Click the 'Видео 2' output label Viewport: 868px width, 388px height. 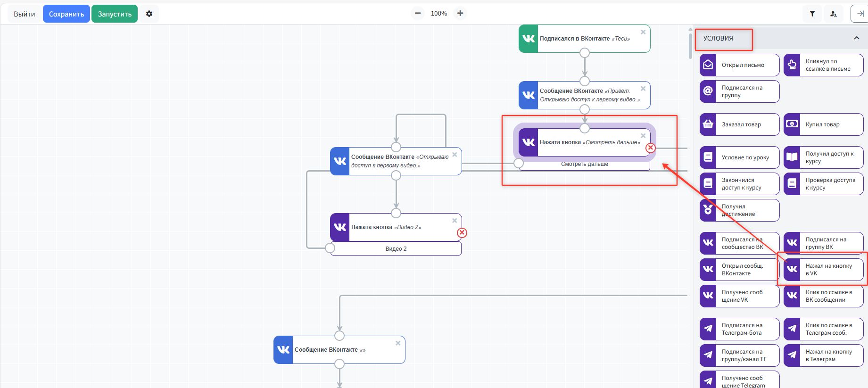tap(396, 249)
